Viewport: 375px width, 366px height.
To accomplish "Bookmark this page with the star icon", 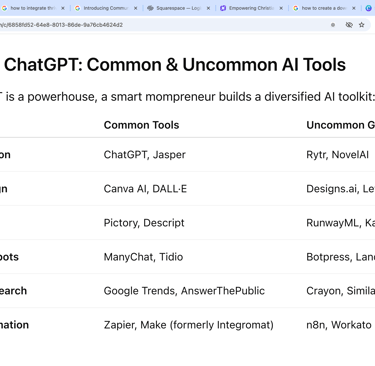I will coord(362,25).
